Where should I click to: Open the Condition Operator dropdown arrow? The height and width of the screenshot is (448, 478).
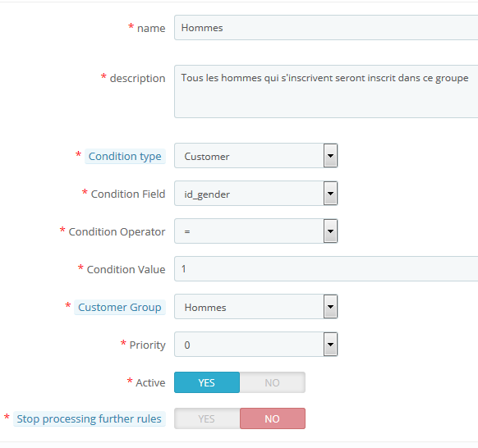pos(330,231)
